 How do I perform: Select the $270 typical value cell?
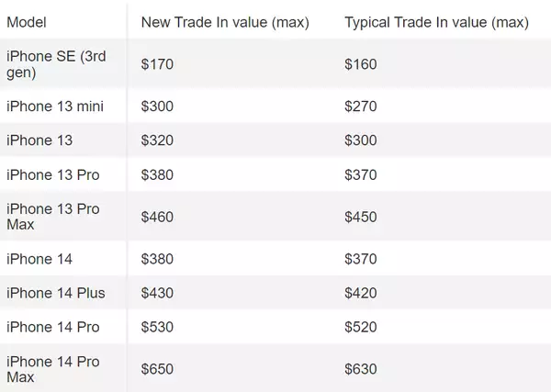coord(360,106)
